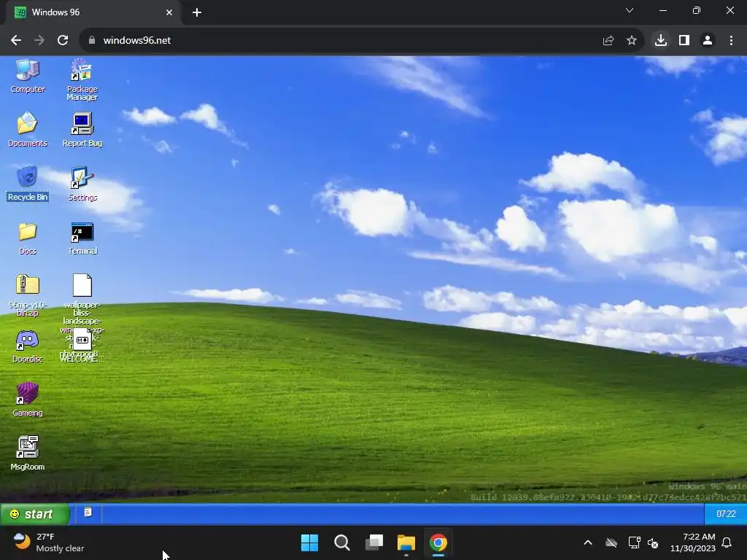Image resolution: width=747 pixels, height=560 pixels.
Task: Open Chrome downloads panel
Action: pyautogui.click(x=661, y=41)
